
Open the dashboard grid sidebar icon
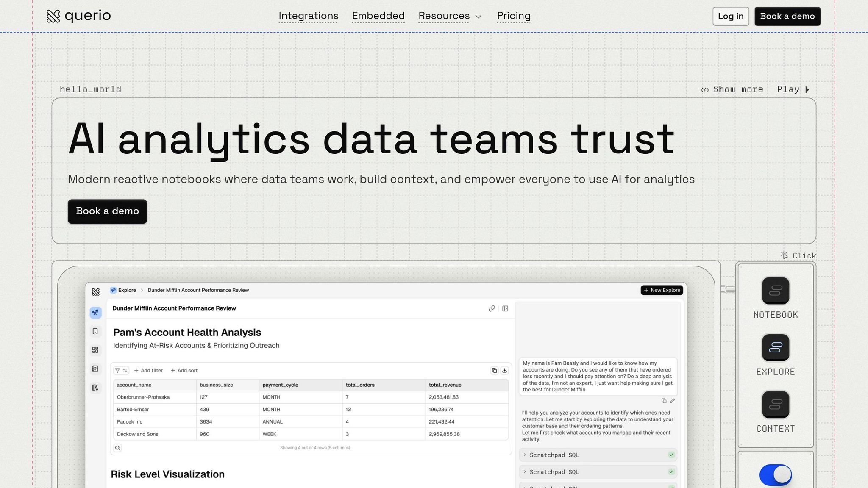95,350
